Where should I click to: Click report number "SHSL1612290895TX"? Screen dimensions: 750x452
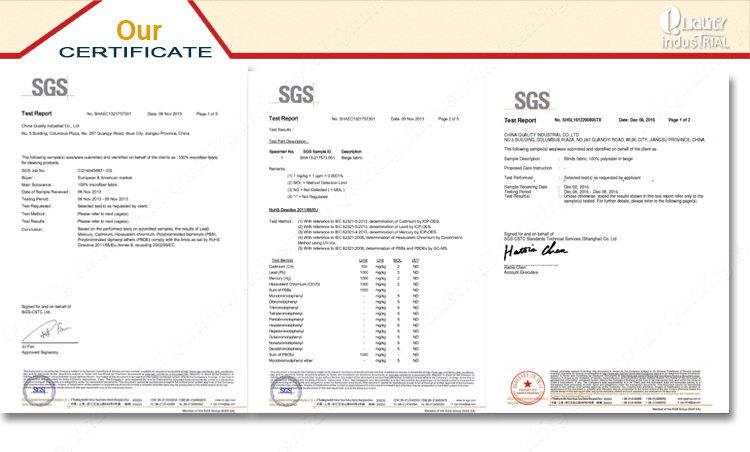[582, 120]
